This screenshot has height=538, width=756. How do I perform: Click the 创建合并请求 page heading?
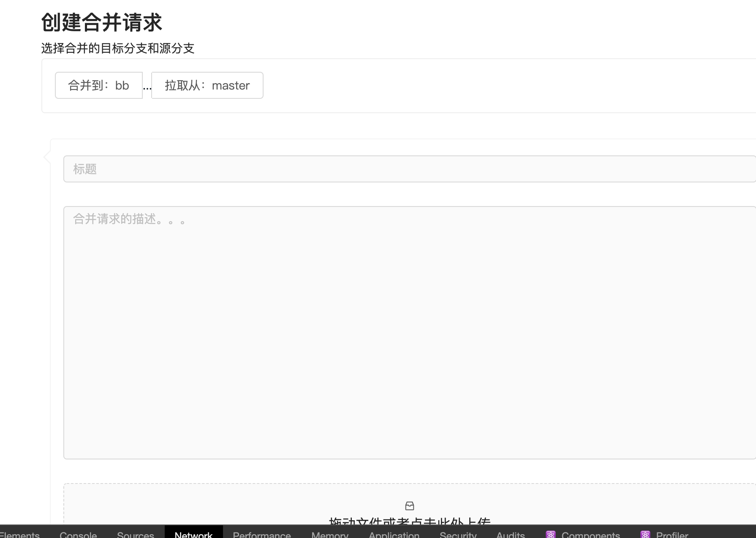[x=102, y=22]
